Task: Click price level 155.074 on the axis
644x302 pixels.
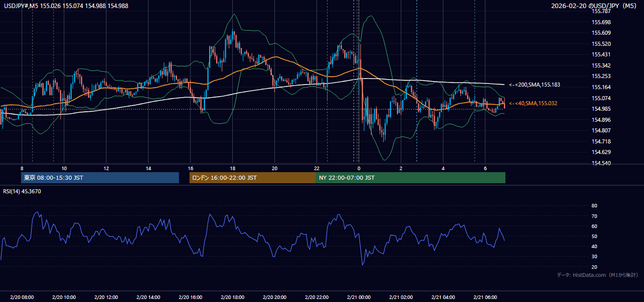Action: [x=601, y=98]
